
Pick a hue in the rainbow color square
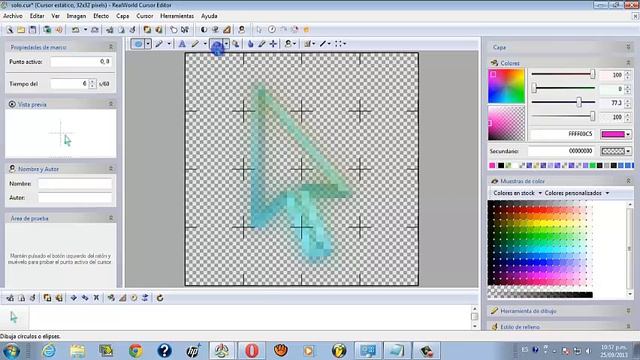pyautogui.click(x=506, y=86)
